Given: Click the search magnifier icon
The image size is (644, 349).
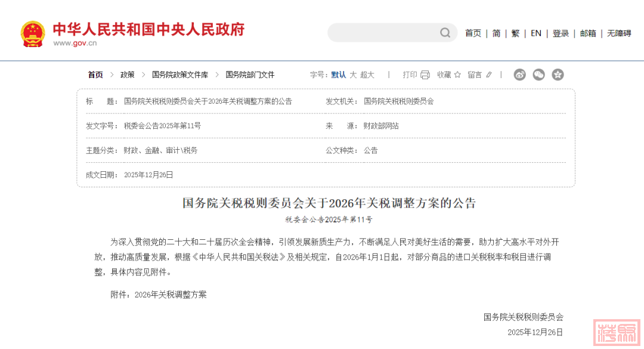Looking at the screenshot, I should pos(445,33).
